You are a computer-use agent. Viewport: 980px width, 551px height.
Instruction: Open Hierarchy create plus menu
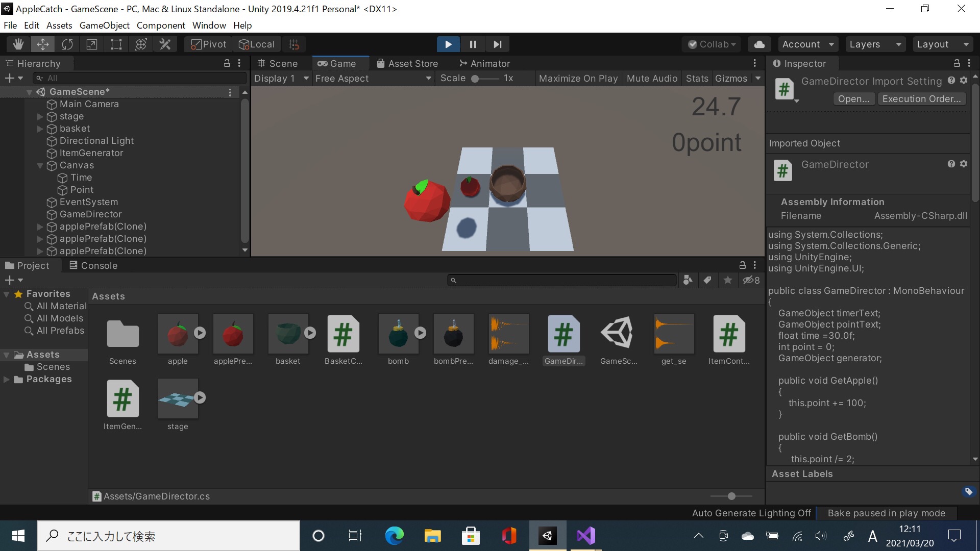[x=13, y=78]
